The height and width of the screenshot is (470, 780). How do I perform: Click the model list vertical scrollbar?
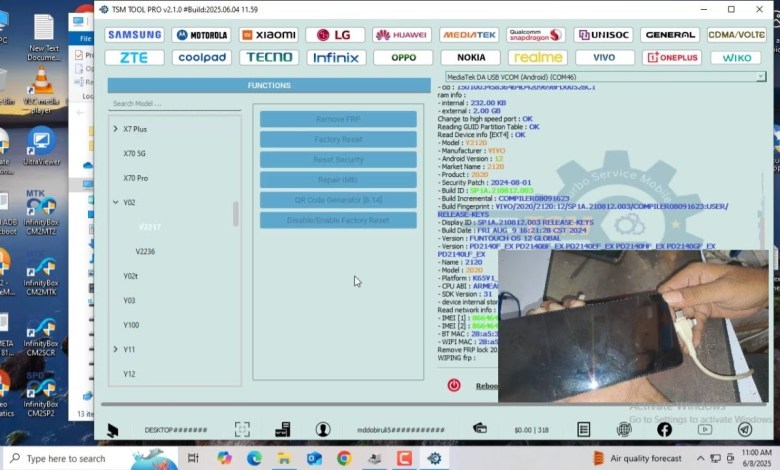point(236,214)
